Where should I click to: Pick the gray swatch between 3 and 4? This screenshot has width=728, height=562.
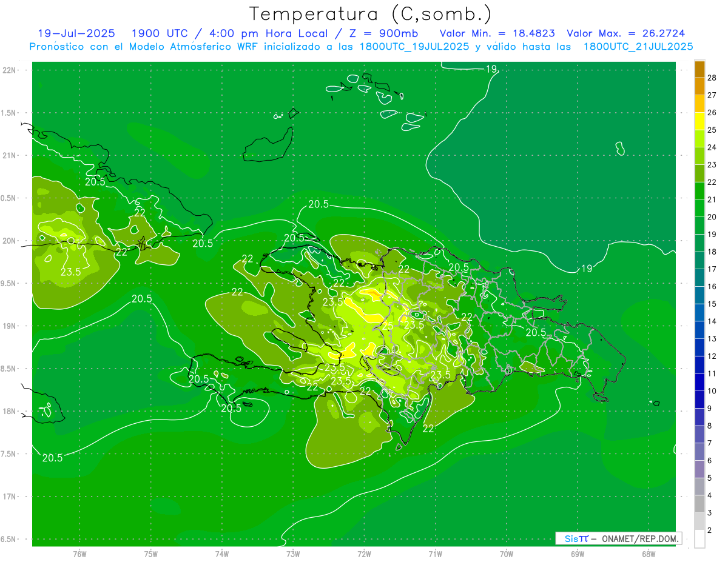point(699,504)
